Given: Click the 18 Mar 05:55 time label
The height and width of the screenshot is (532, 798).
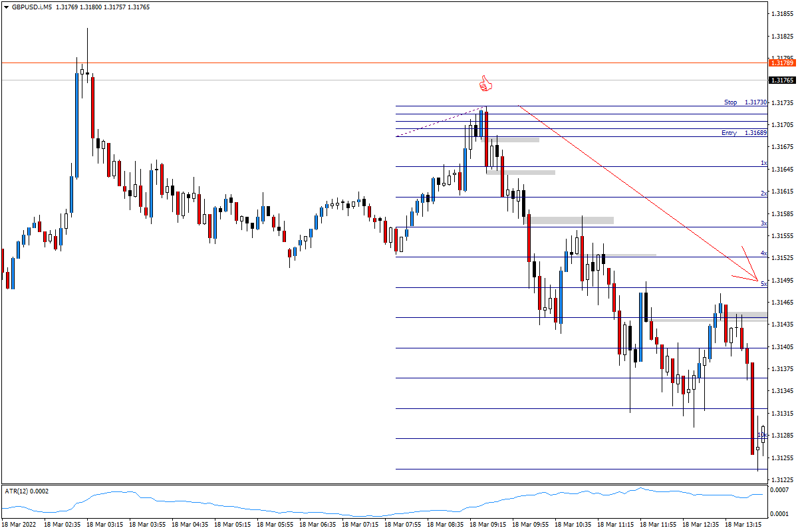Looking at the screenshot, I should point(275,525).
